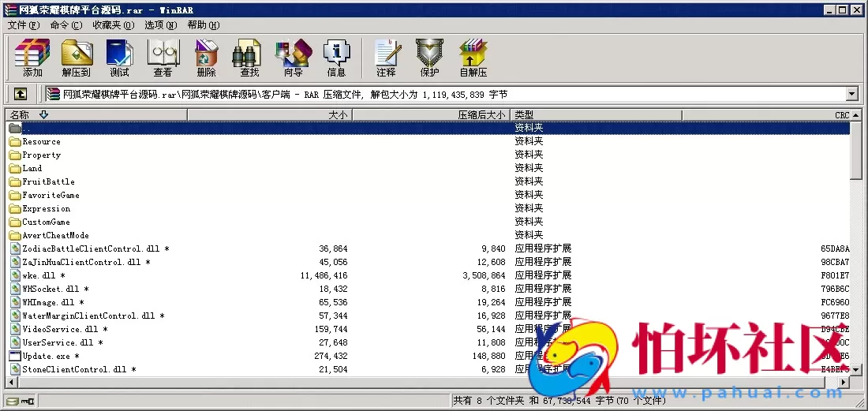The height and width of the screenshot is (411, 868).
Task: Click the Comment (注释) toolbar icon
Action: coord(387,58)
